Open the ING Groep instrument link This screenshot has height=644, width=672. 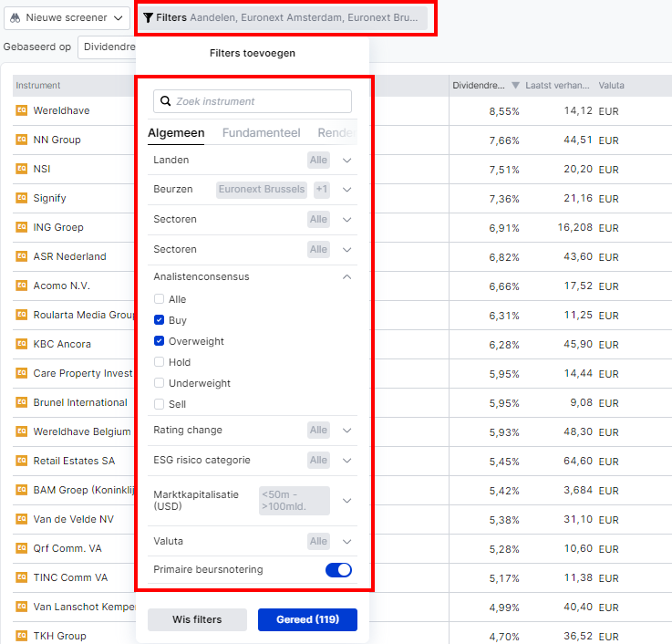(58, 227)
